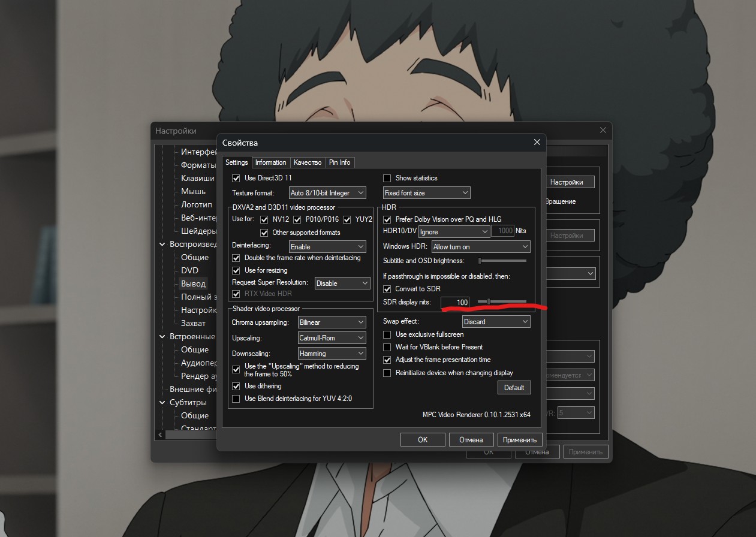The width and height of the screenshot is (756, 537).
Task: Open the Texture format dropdown
Action: (x=327, y=193)
